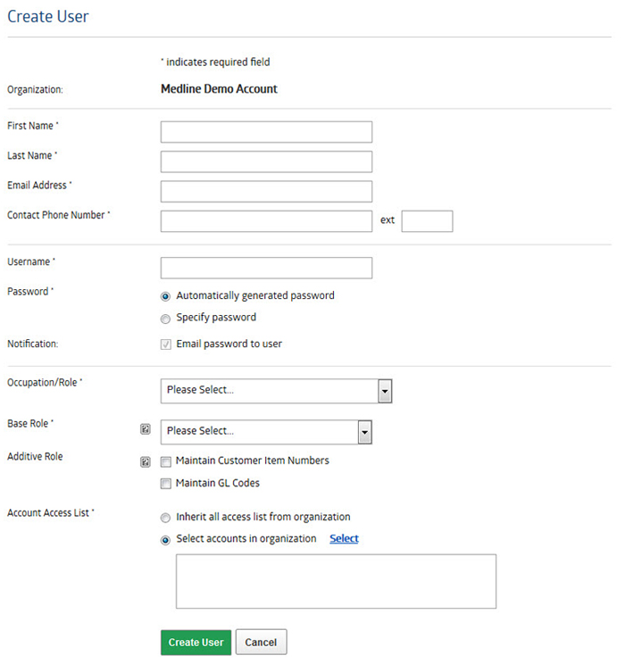Image resolution: width=625 pixels, height=672 pixels.
Task: Click the Email Address input box
Action: tap(266, 191)
